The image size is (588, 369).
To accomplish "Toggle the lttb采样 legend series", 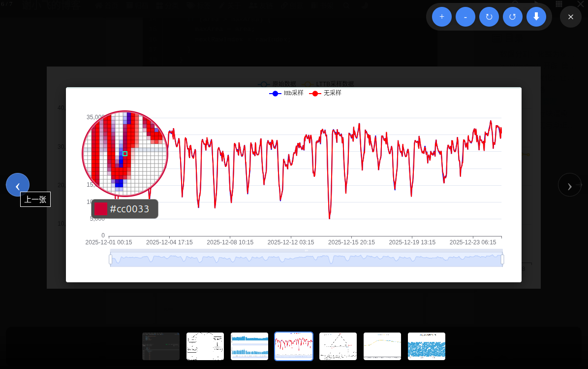I will [x=286, y=93].
